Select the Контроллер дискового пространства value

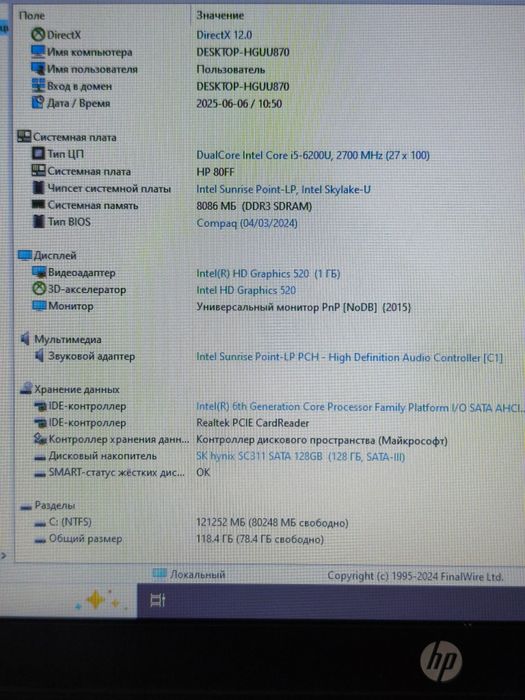pos(322,441)
